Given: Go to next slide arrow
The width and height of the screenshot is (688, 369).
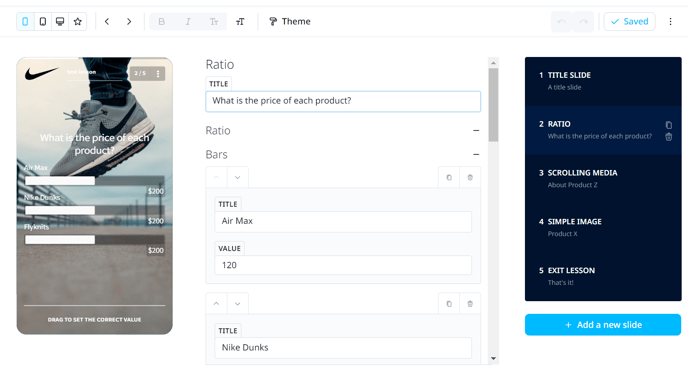Looking at the screenshot, I should (129, 21).
